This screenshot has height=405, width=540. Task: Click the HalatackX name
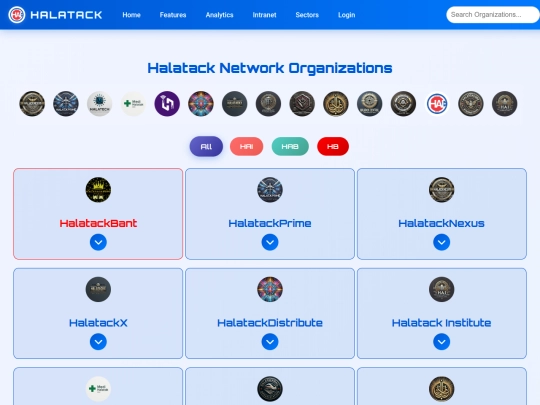(x=98, y=323)
